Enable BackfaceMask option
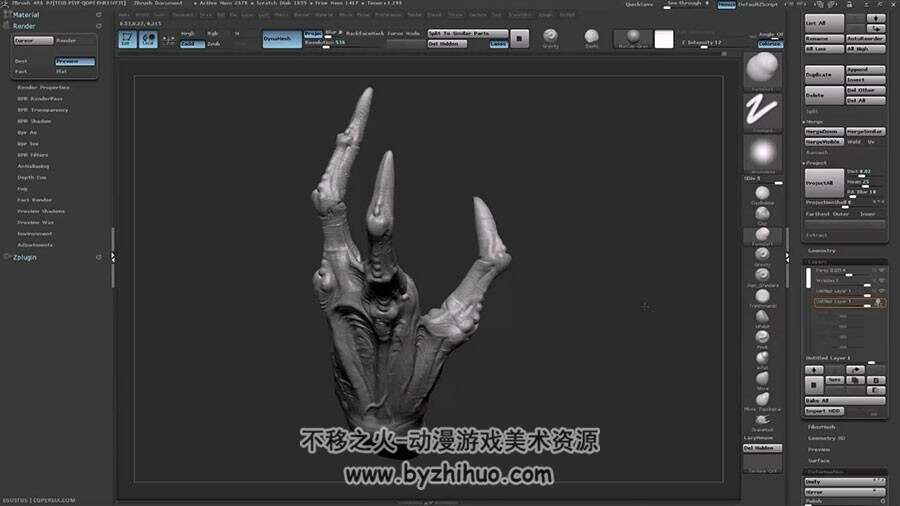This screenshot has width=900, height=506. point(364,33)
